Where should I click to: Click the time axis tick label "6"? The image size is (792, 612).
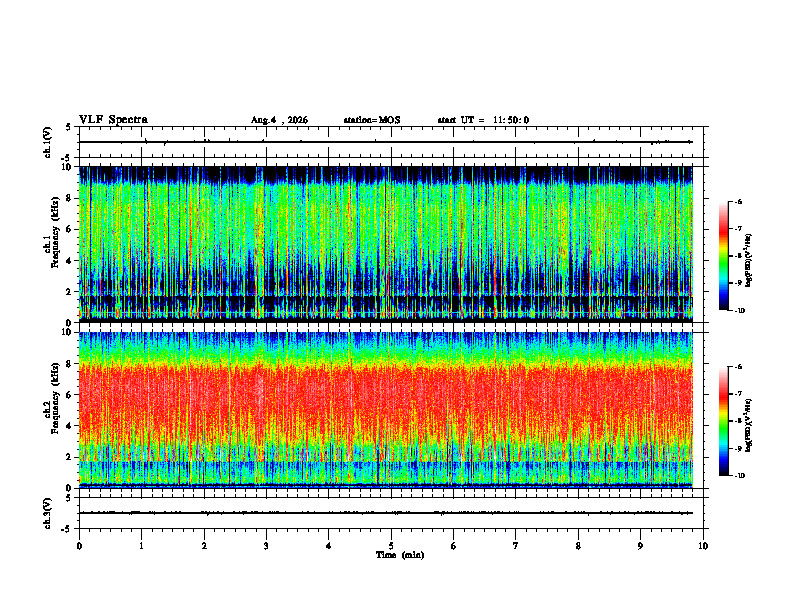point(454,546)
